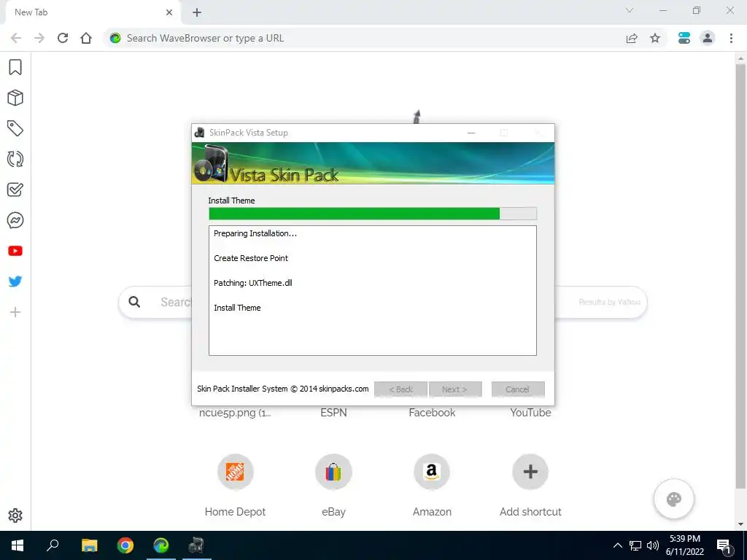Bookmark this tab with the star icon
747x560 pixels.
coord(655,38)
